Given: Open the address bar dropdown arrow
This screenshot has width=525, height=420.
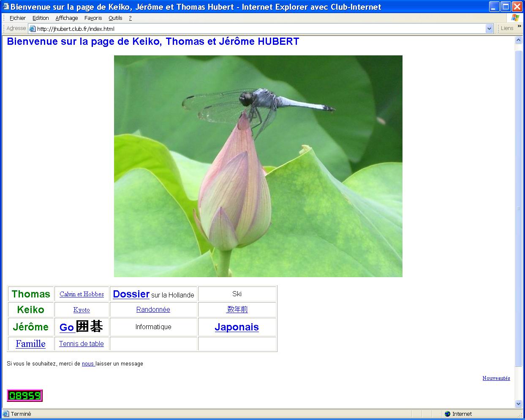Looking at the screenshot, I should (490, 29).
